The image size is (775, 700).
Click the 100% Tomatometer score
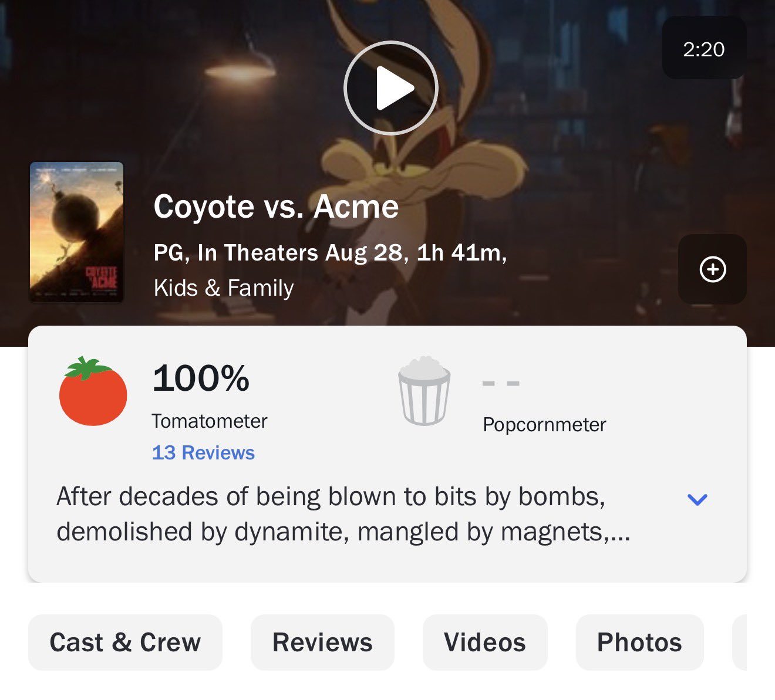coord(201,378)
